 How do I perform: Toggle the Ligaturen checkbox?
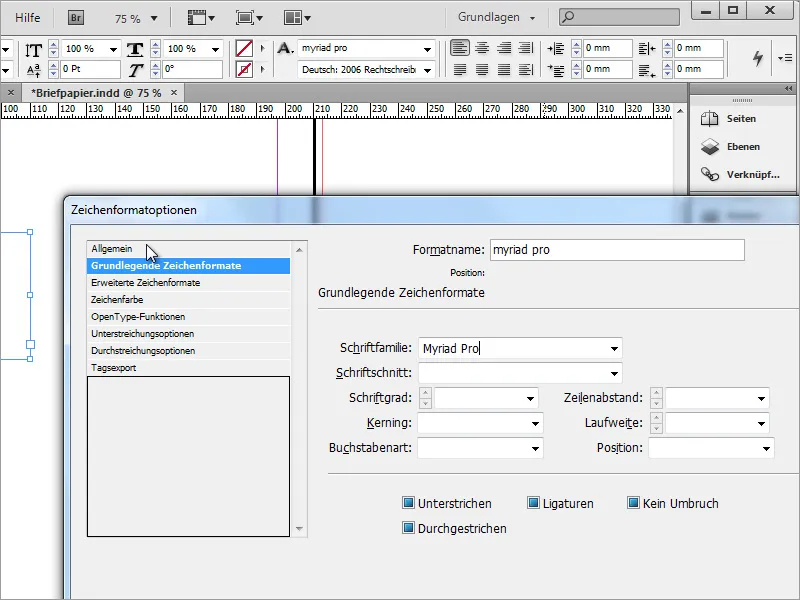pyautogui.click(x=533, y=503)
